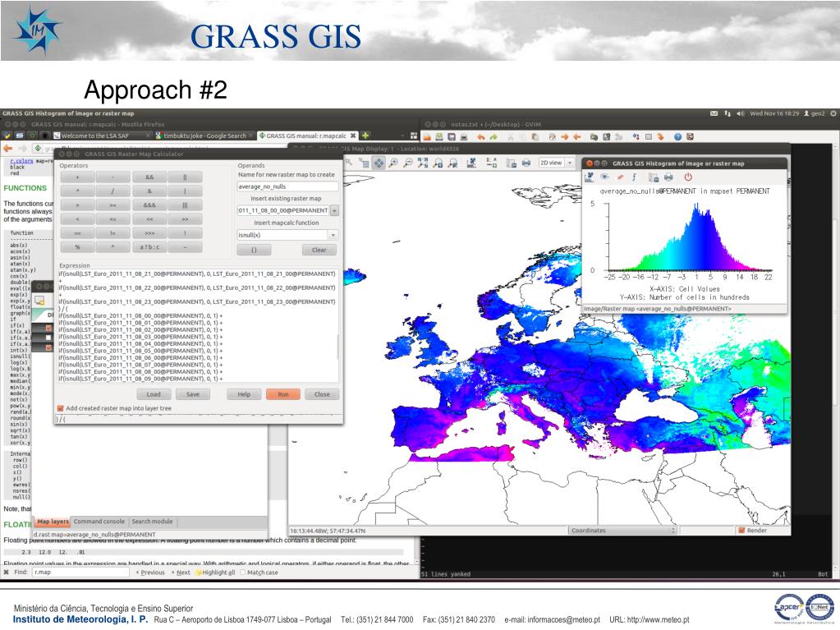Click the font 'f' icon in Histogram toolbar

635,177
